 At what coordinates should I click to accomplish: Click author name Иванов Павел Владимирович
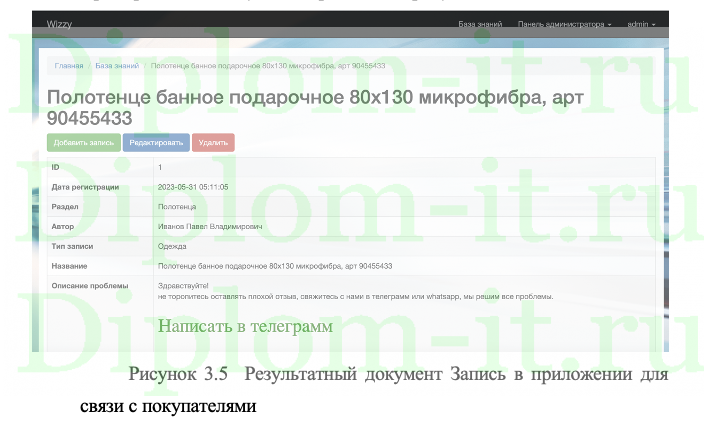pyautogui.click(x=210, y=227)
